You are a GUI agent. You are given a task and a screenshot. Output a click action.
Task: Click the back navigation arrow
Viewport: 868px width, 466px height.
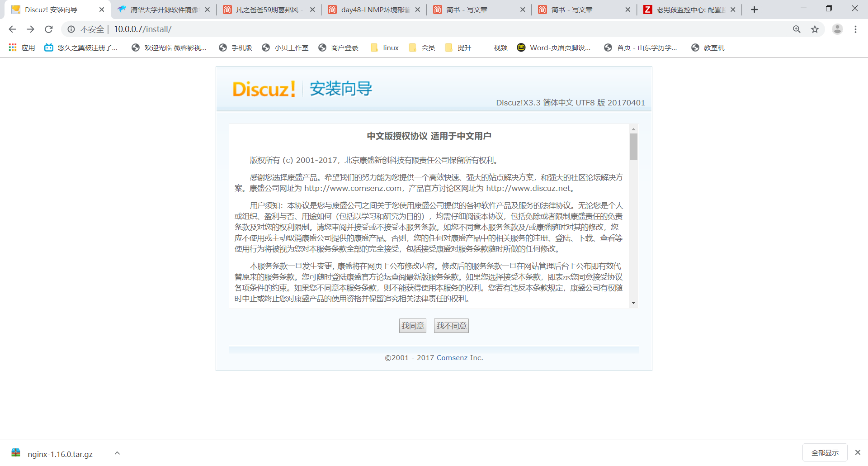[12, 29]
